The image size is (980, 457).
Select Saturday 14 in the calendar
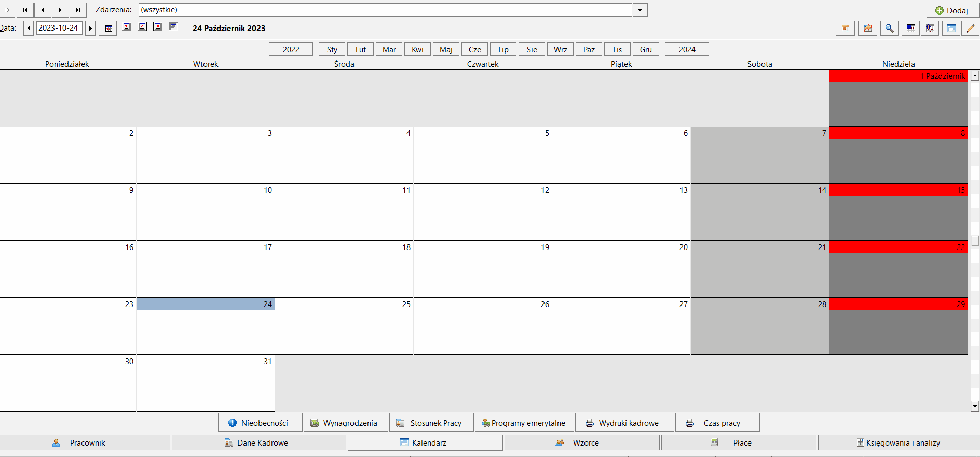coord(760,212)
